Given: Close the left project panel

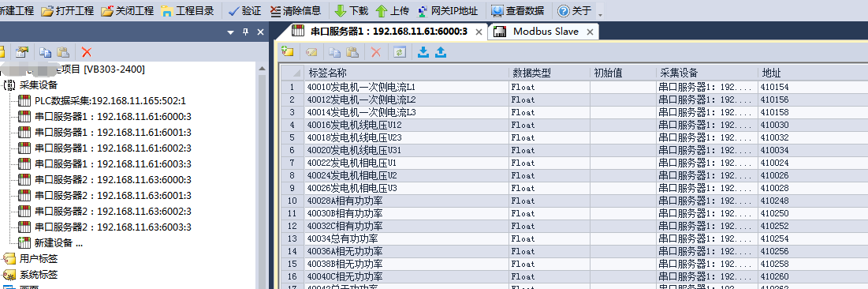Looking at the screenshot, I should click(x=261, y=32).
